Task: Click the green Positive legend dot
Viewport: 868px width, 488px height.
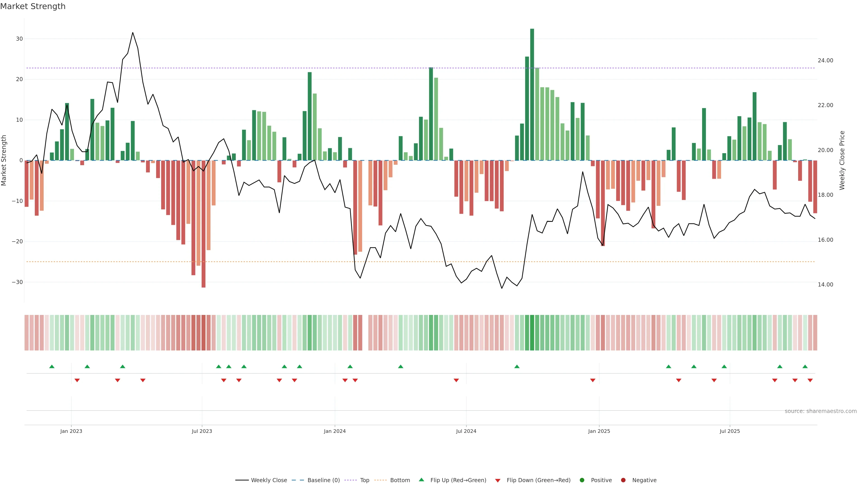Action: point(582,480)
